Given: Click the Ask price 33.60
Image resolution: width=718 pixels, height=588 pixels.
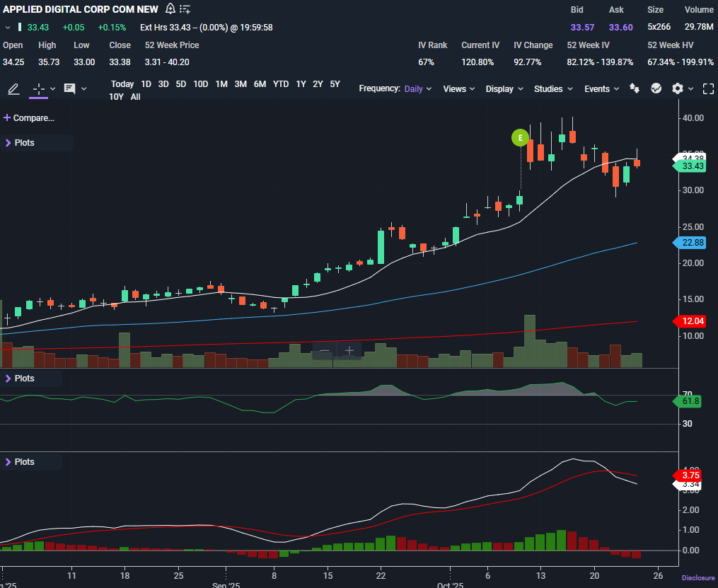Looking at the screenshot, I should click(621, 28).
